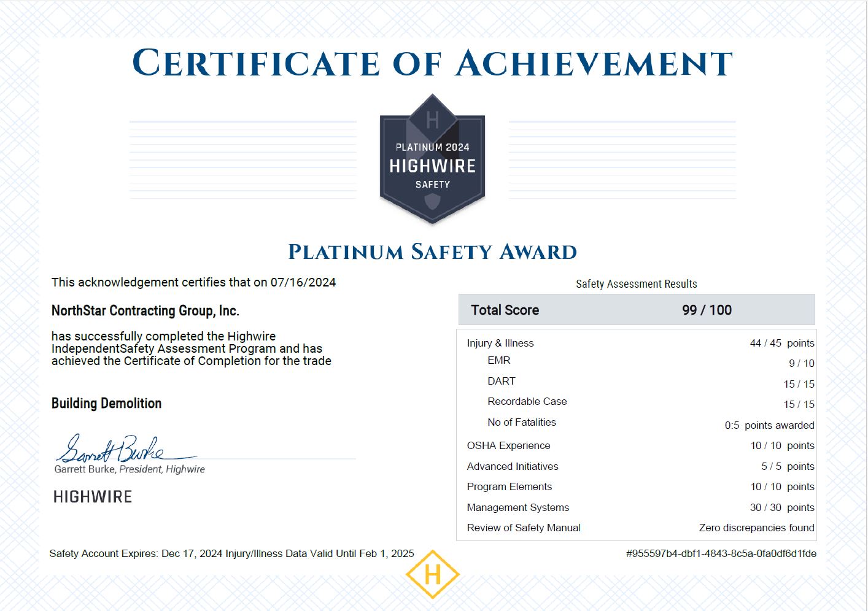868x611 pixels.
Task: Click the paragraph starting 'has successfully completed'
Action: click(x=192, y=348)
